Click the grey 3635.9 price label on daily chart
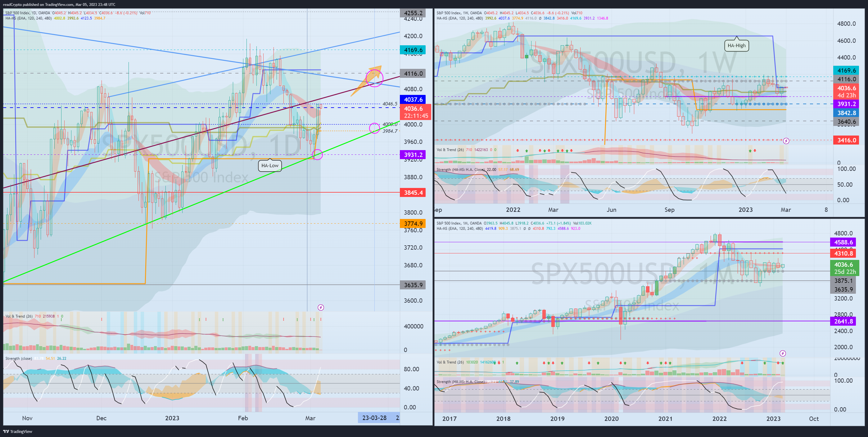This screenshot has width=868, height=437. (x=413, y=285)
